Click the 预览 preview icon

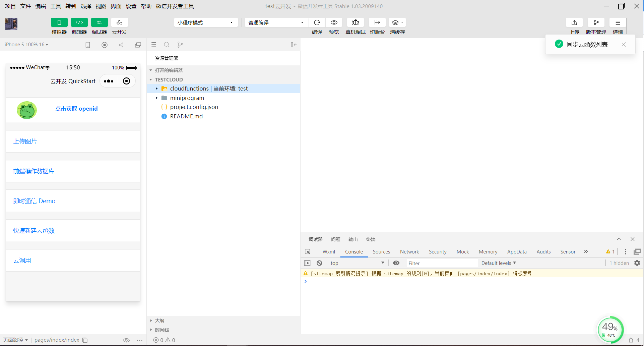333,22
